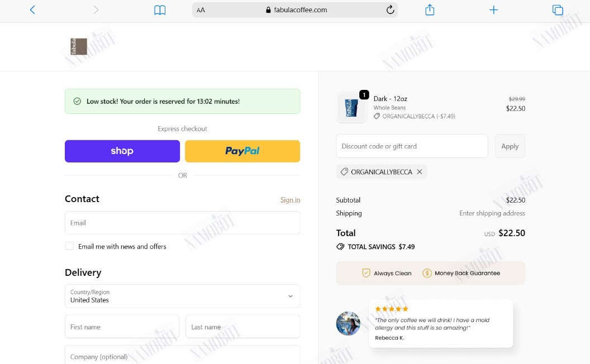Focus the Discount code or gift card field

(x=412, y=146)
